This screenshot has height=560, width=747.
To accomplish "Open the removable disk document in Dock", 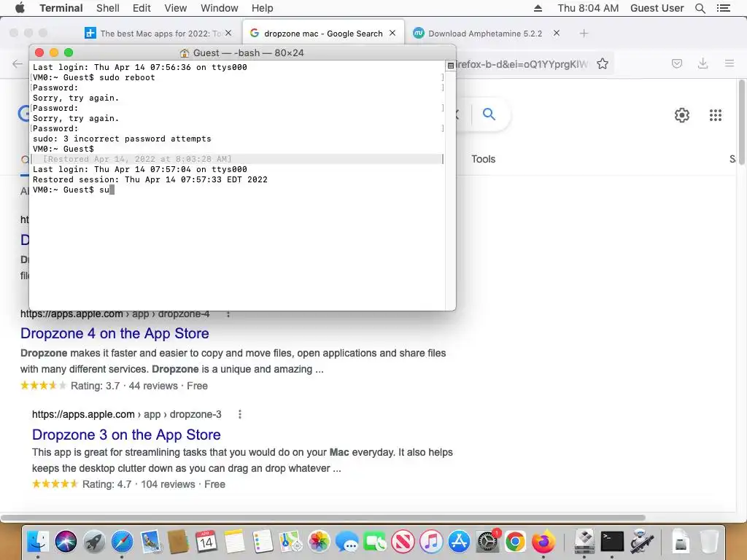I will [x=681, y=542].
